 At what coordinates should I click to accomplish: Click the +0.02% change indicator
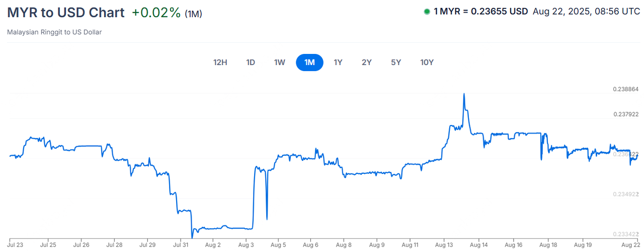pyautogui.click(x=156, y=13)
